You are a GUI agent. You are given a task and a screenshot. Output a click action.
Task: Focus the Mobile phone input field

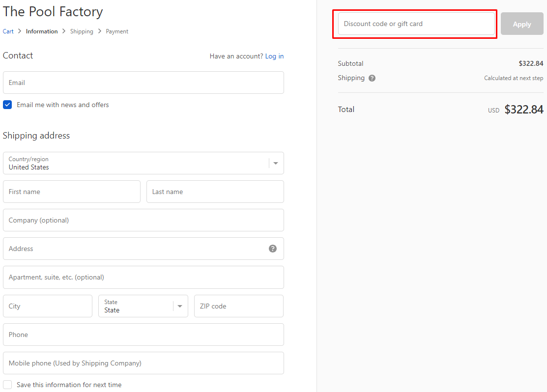[143, 363]
